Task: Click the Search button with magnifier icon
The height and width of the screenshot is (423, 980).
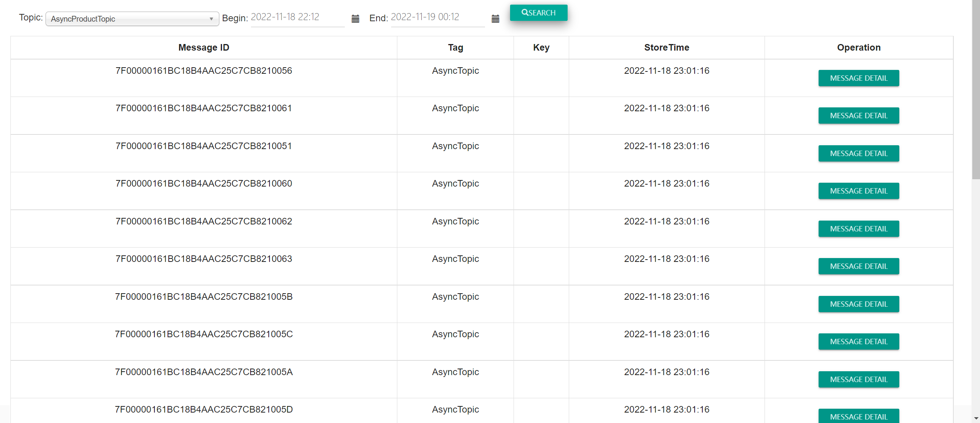Action: (538, 13)
